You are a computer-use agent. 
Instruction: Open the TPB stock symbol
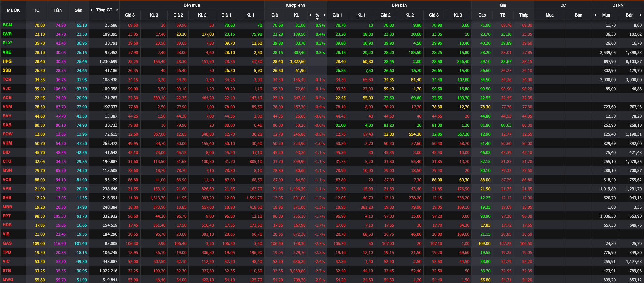point(7,252)
